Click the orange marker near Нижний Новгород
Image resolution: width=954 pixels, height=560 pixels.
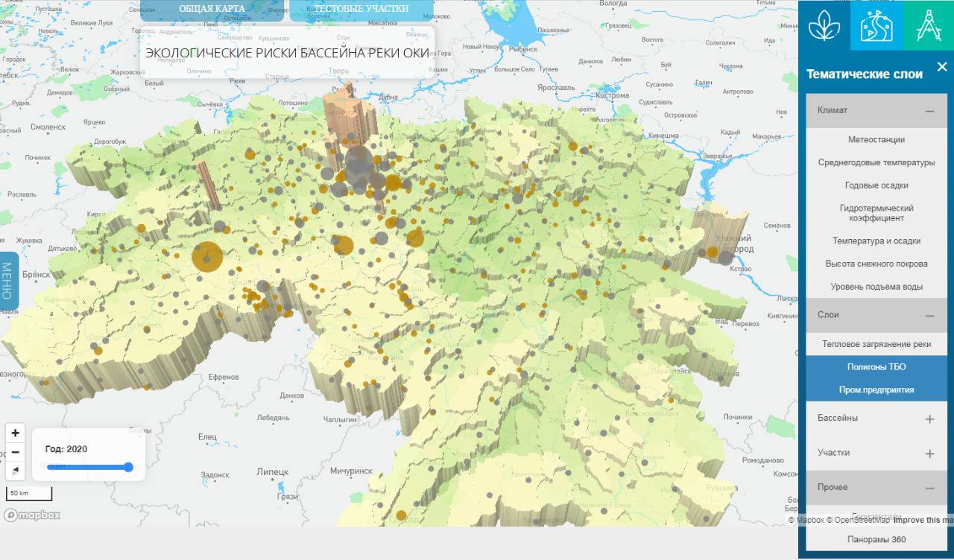[712, 253]
